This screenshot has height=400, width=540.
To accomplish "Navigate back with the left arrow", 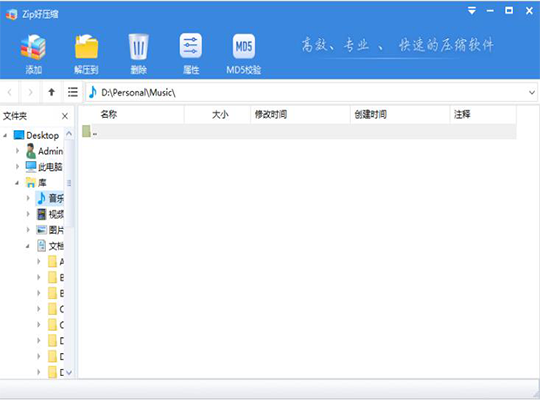I will (10, 92).
